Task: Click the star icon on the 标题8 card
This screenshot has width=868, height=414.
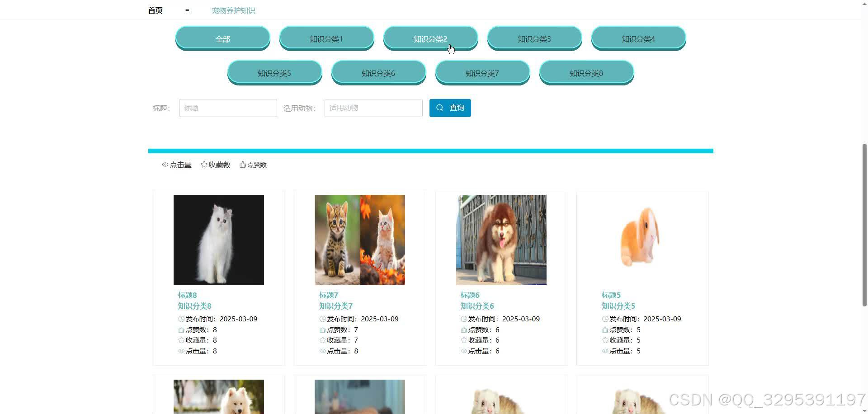Action: pos(181,340)
